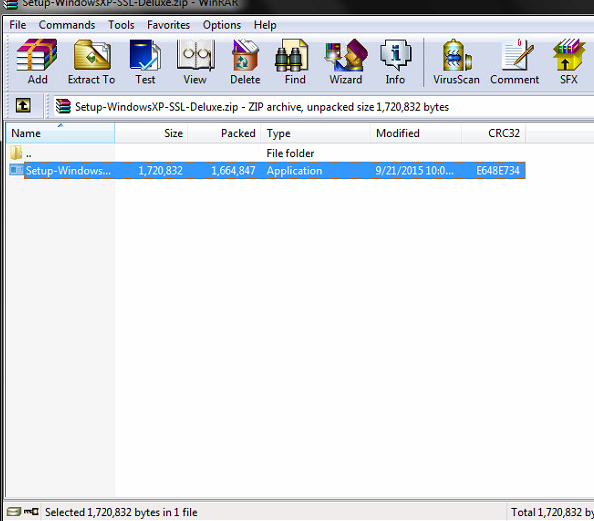The width and height of the screenshot is (594, 521).
Task: Sort by the Name column header
Action: pyautogui.click(x=60, y=133)
